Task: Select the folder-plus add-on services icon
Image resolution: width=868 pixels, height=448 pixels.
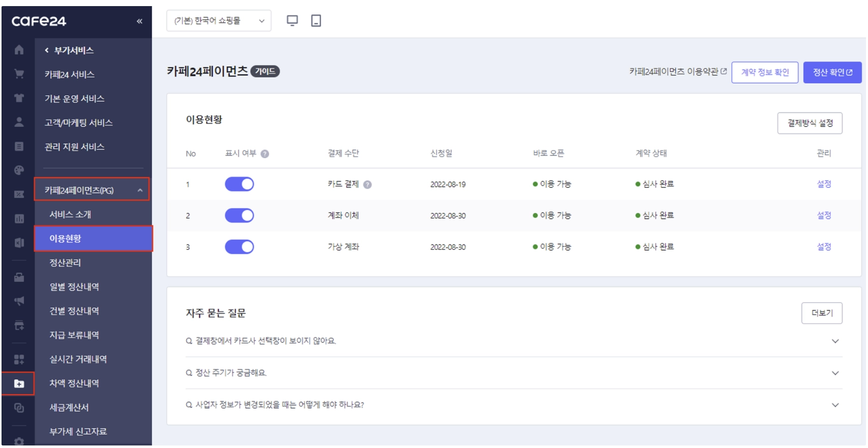Action: [18, 383]
